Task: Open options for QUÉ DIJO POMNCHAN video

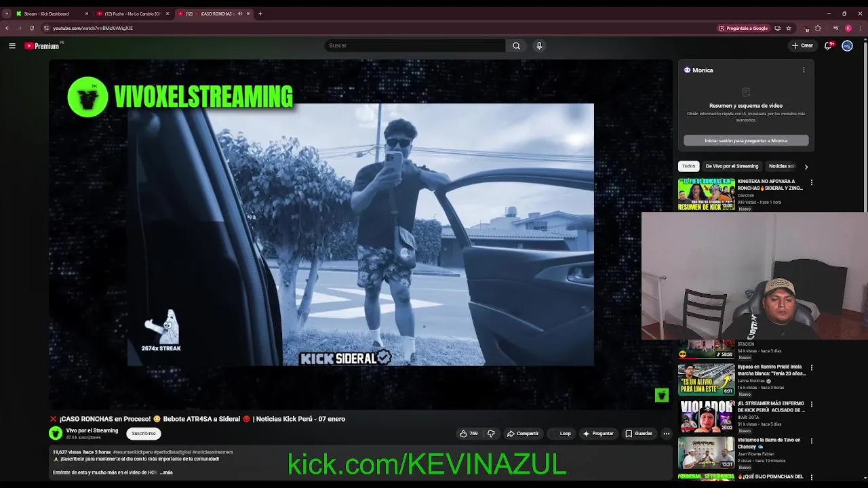Action: pos(811,477)
